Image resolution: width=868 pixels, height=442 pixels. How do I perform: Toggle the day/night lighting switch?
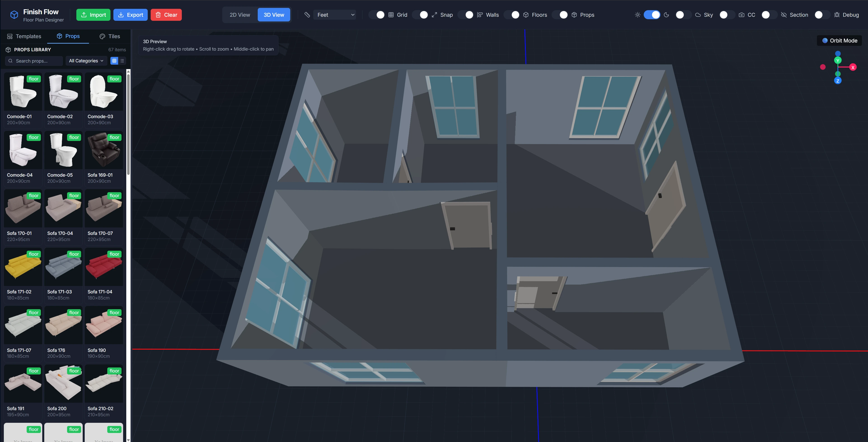[x=652, y=15]
